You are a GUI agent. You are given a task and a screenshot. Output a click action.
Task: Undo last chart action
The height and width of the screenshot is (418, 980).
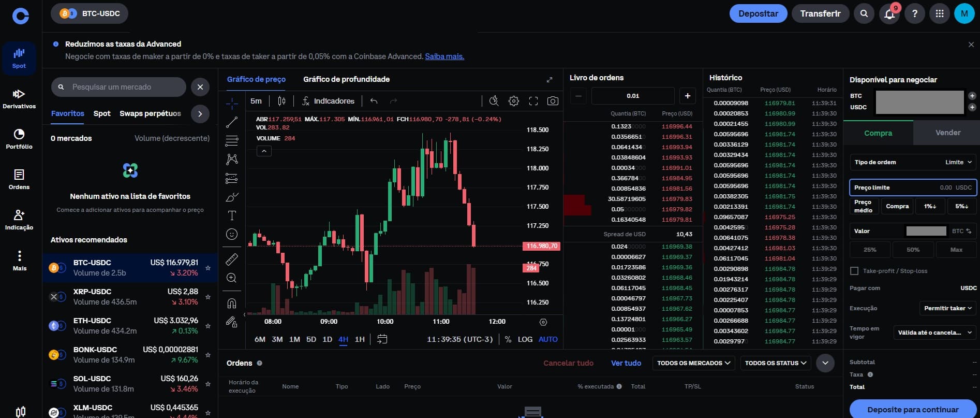(x=374, y=101)
